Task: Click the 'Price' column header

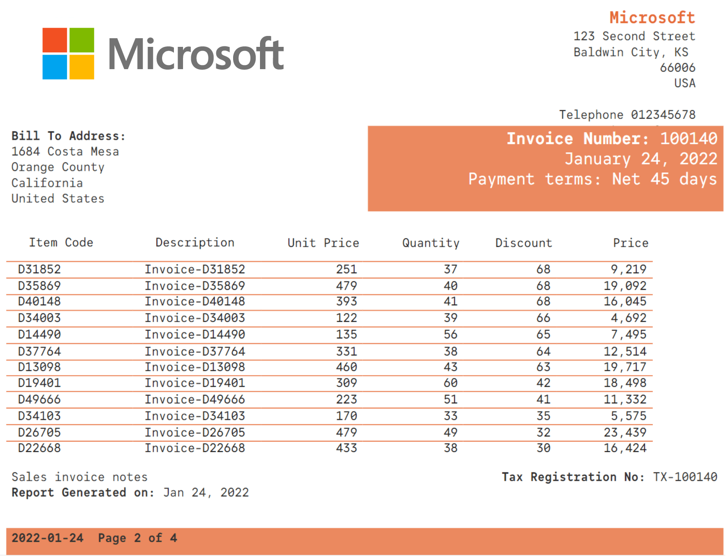Action: pos(631,243)
